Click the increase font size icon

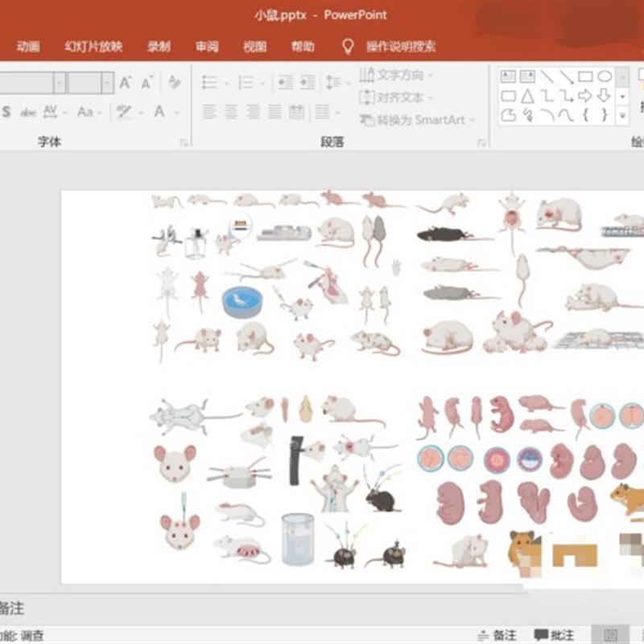(124, 80)
